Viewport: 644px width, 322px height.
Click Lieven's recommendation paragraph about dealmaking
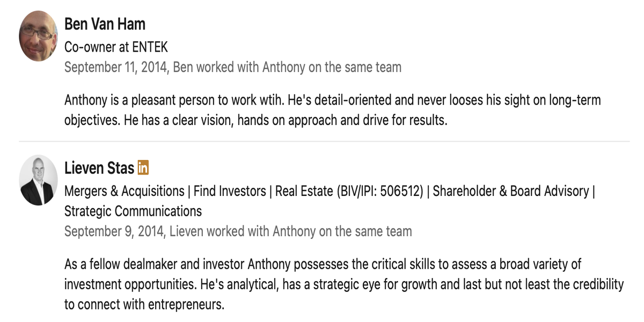[343, 284]
